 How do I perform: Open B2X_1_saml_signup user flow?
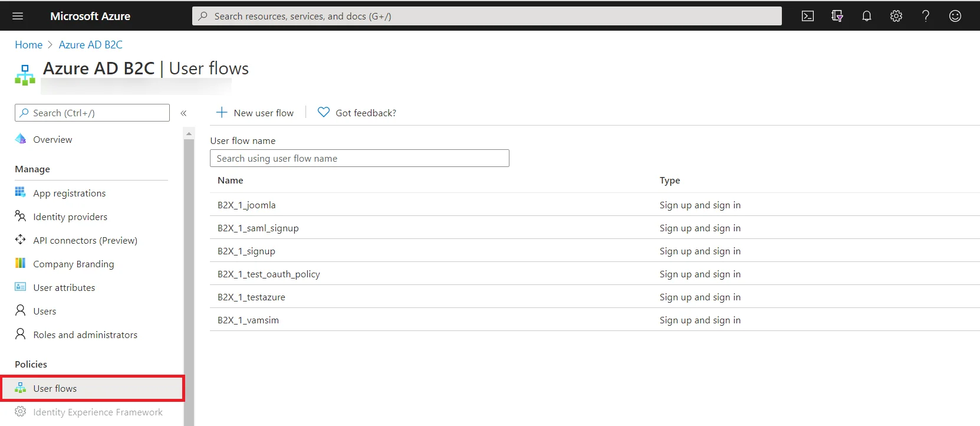(258, 228)
